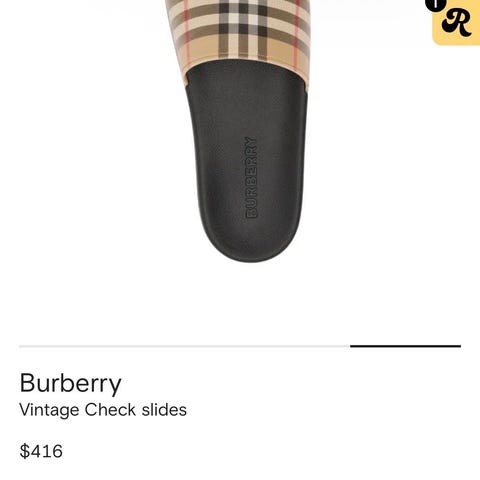This screenshot has height=480, width=480.
Task: Open the Vintage Check slides product title
Action: pyautogui.click(x=103, y=410)
